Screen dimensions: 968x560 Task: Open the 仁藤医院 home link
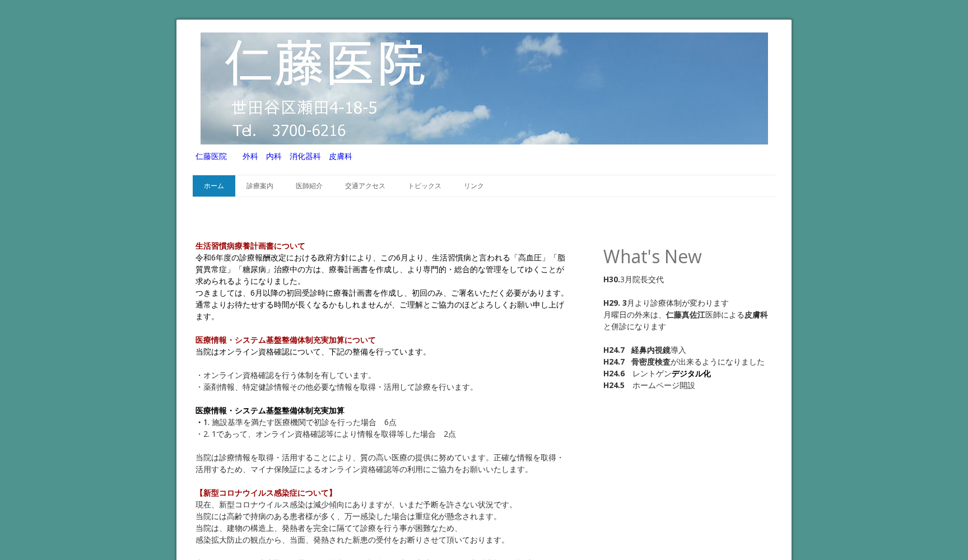click(x=211, y=157)
